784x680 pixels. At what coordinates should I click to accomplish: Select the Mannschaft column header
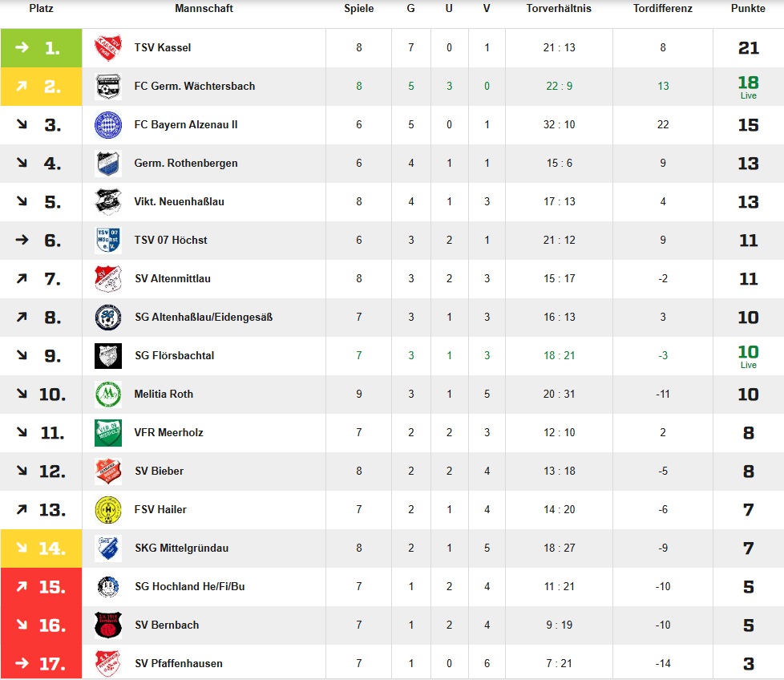[204, 9]
